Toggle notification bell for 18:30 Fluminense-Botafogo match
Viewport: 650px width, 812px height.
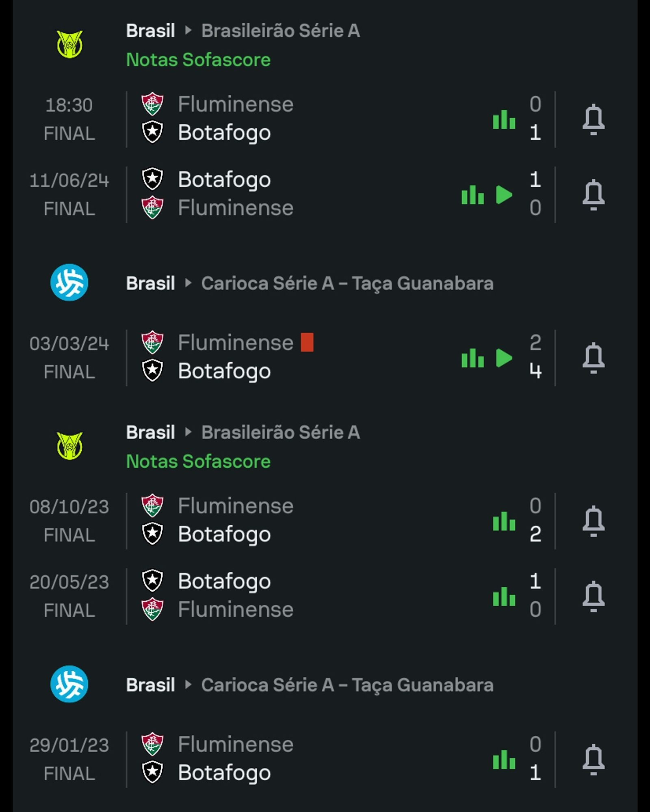tap(594, 119)
